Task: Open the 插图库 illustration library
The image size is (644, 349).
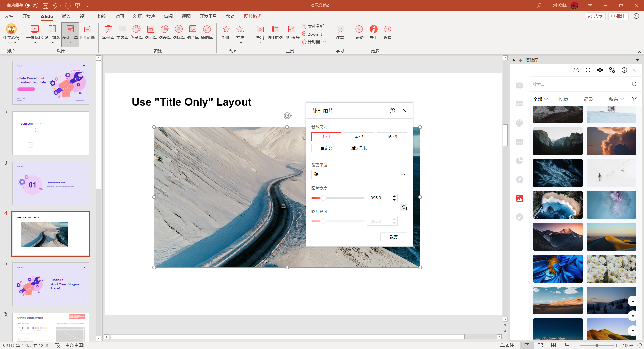Action: point(207,33)
